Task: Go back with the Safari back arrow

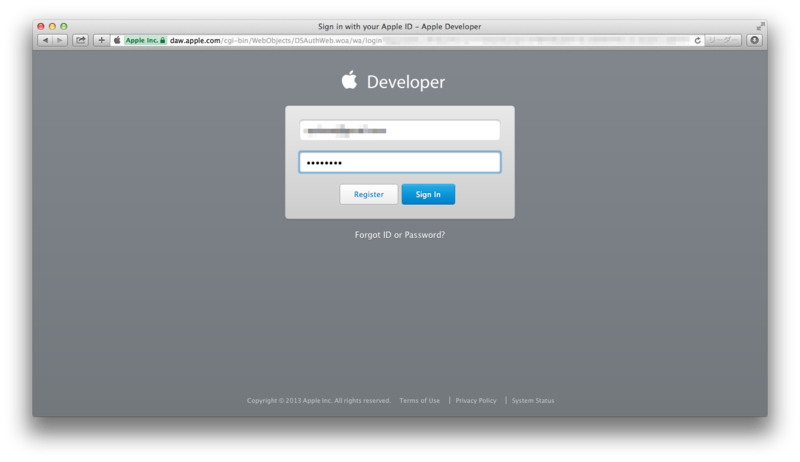Action: tap(45, 40)
